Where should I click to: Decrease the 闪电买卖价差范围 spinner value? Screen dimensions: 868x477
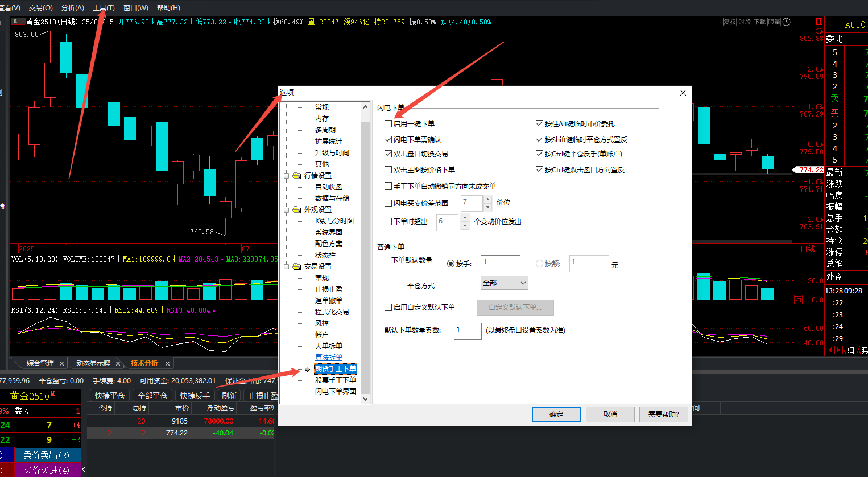click(487, 208)
